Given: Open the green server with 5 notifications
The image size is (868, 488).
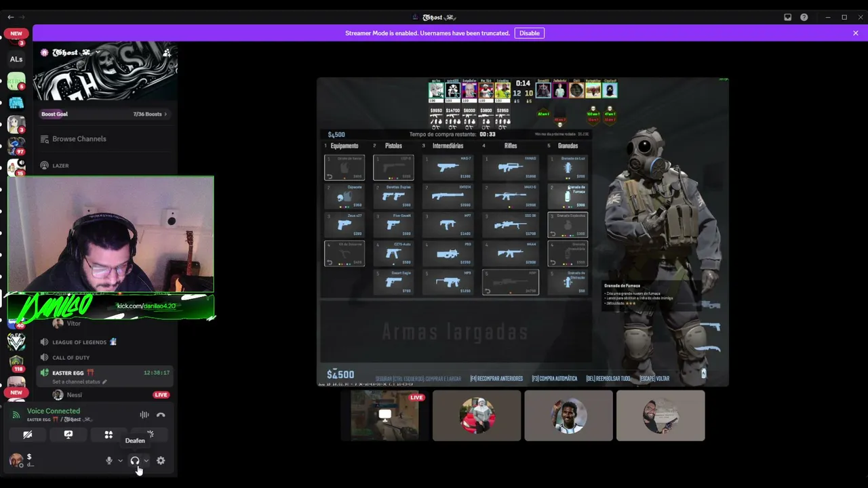Looking at the screenshot, I should click(x=16, y=81).
